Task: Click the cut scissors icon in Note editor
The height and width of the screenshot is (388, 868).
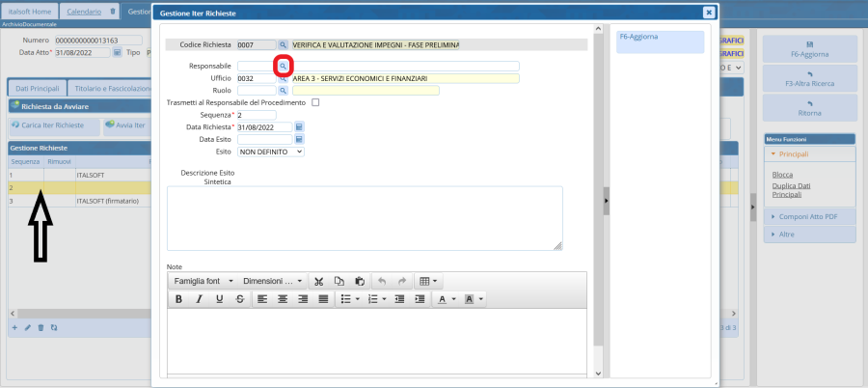Action: pyautogui.click(x=319, y=281)
